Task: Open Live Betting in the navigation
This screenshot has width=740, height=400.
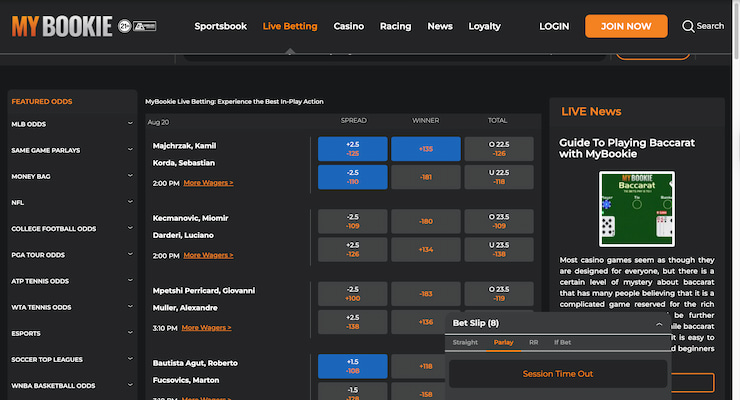Action: pyautogui.click(x=290, y=26)
